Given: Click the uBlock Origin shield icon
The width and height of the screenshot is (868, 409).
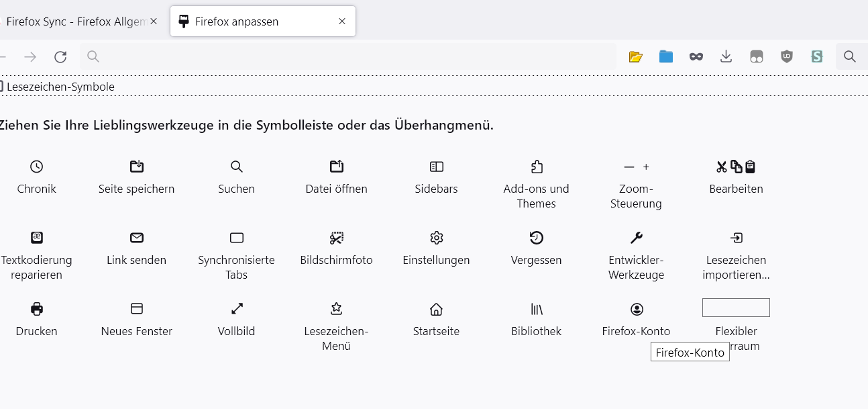Looking at the screenshot, I should [x=787, y=56].
